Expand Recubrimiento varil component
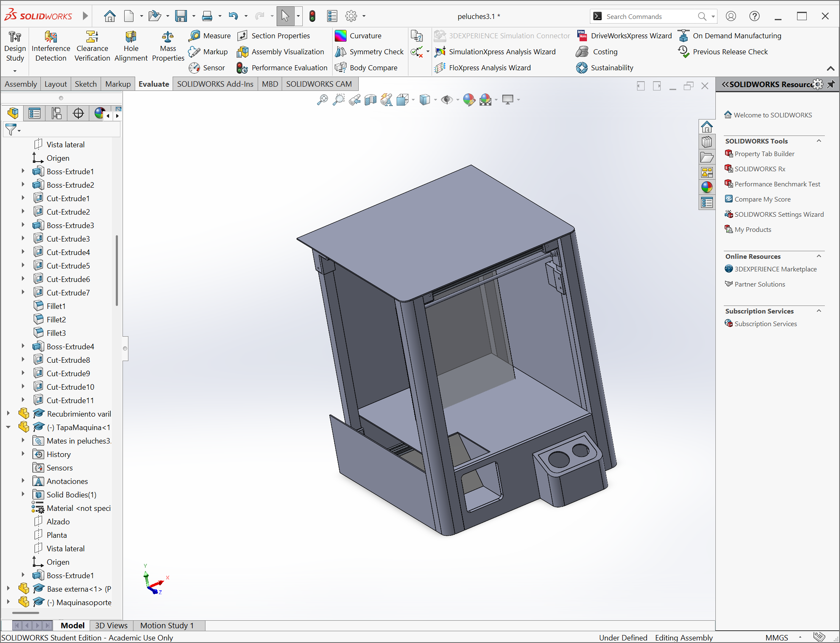840x643 pixels. [8, 414]
